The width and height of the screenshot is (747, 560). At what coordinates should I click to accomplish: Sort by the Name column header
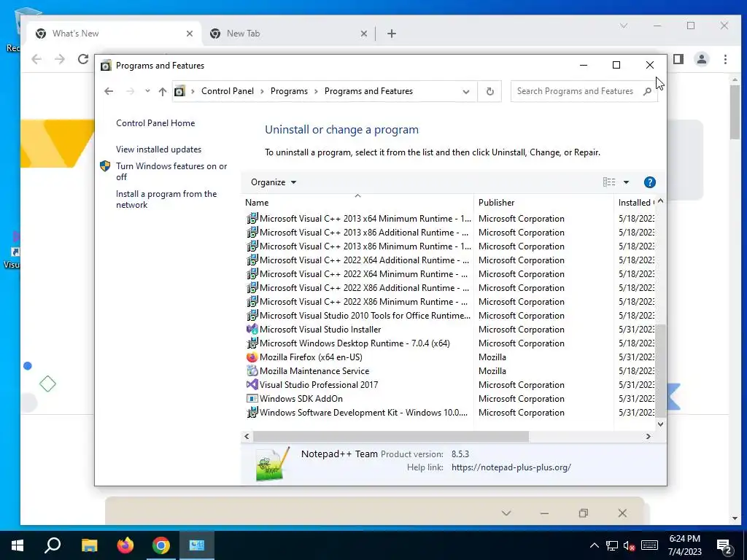click(x=357, y=203)
